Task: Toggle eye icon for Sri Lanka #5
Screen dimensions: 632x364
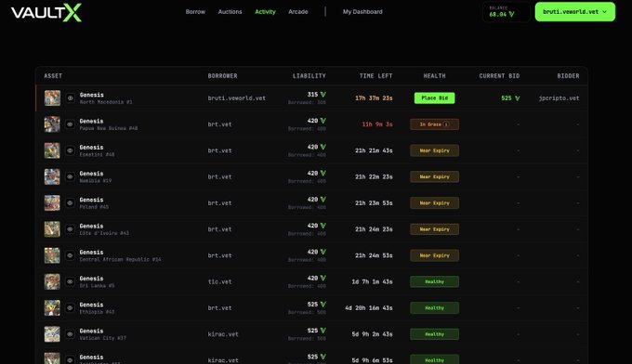Action: coord(70,281)
